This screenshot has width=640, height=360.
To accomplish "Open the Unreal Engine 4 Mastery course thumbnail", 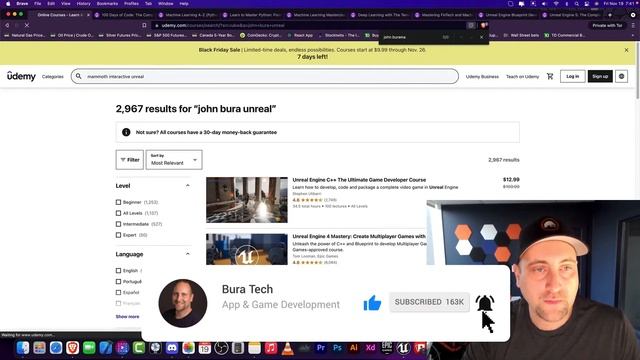I will (247, 249).
